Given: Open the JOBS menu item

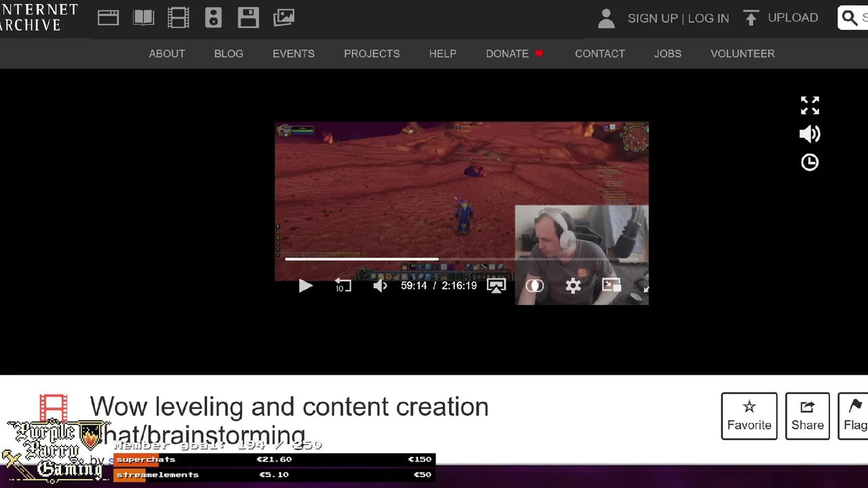Looking at the screenshot, I should click(668, 54).
